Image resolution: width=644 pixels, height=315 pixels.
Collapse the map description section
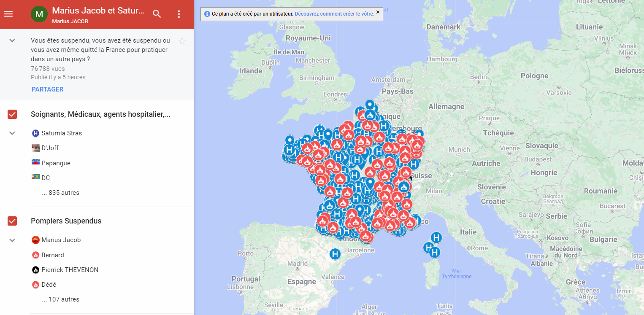click(12, 40)
